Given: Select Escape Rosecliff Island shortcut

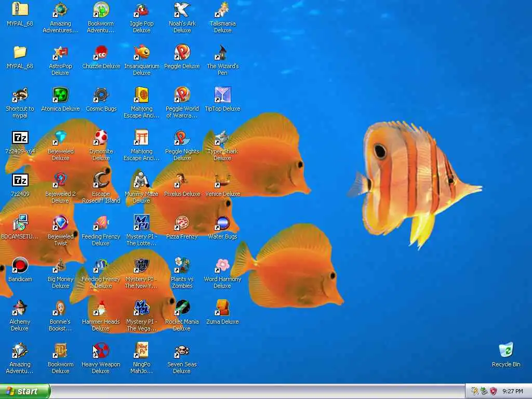Looking at the screenshot, I should (101, 180).
